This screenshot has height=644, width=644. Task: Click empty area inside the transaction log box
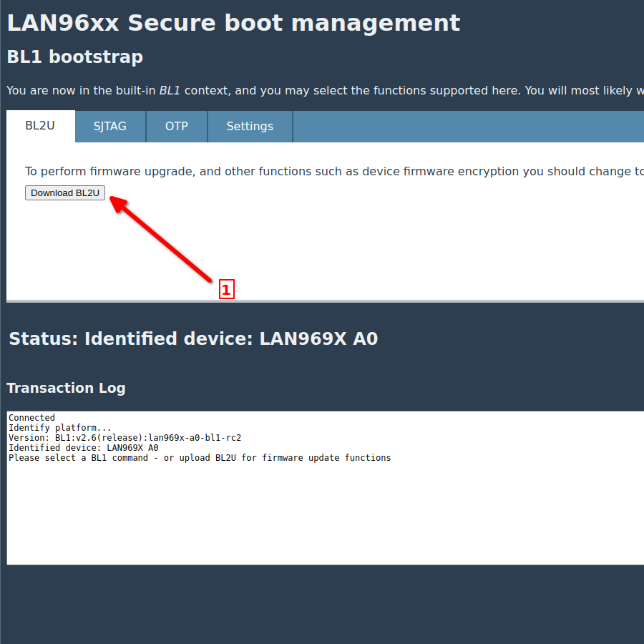tap(322, 515)
